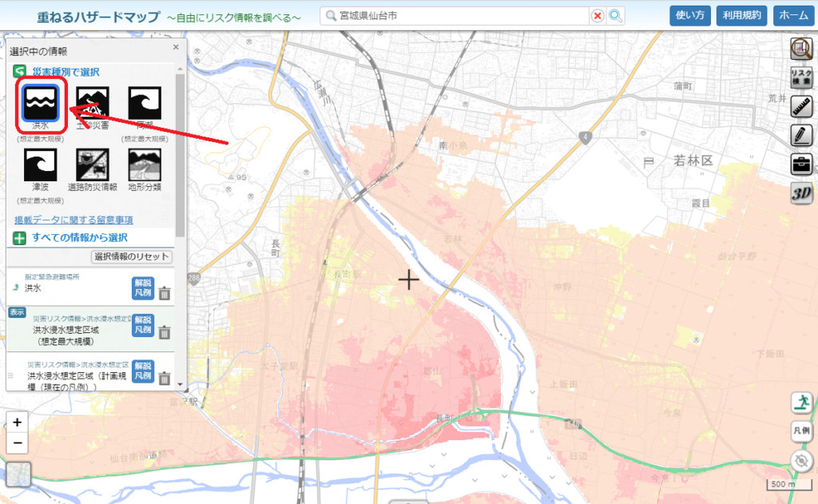
Task: Select the 土砂災害 landslide hazard icon
Action: [93, 103]
